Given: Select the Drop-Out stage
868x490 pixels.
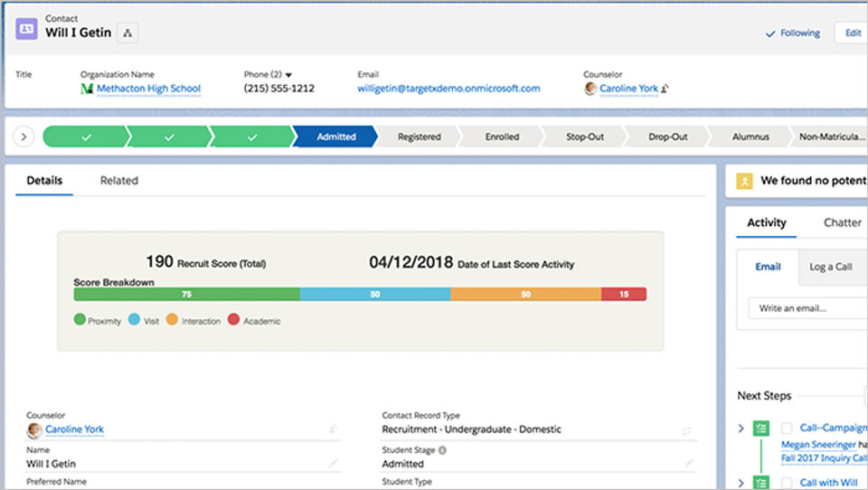Looking at the screenshot, I should (668, 137).
